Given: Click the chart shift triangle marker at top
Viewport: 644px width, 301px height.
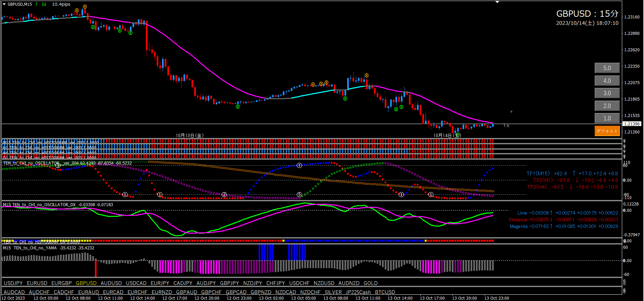Looking at the screenshot, I should pos(497,2).
